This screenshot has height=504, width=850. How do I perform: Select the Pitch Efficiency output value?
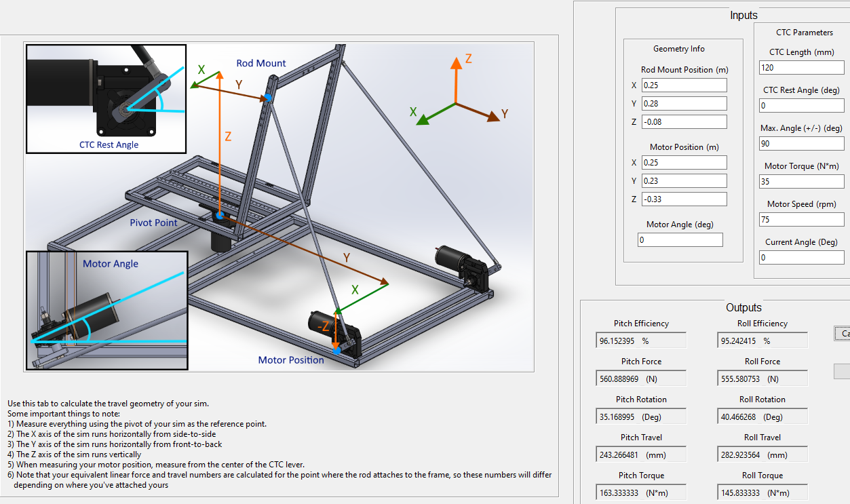(641, 341)
